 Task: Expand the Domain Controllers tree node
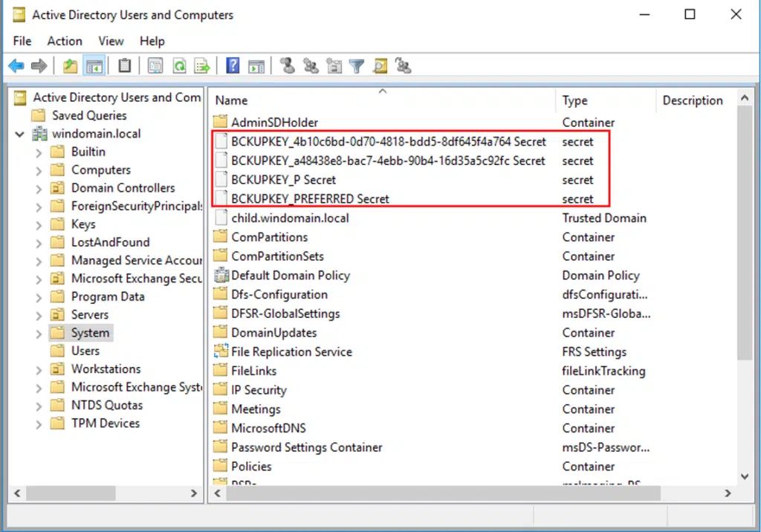click(39, 189)
